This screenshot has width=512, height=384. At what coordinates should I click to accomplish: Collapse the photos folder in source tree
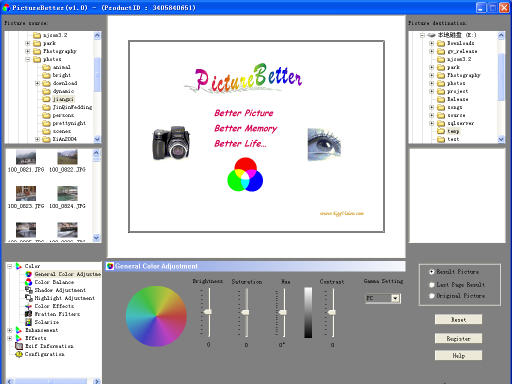pos(28,59)
